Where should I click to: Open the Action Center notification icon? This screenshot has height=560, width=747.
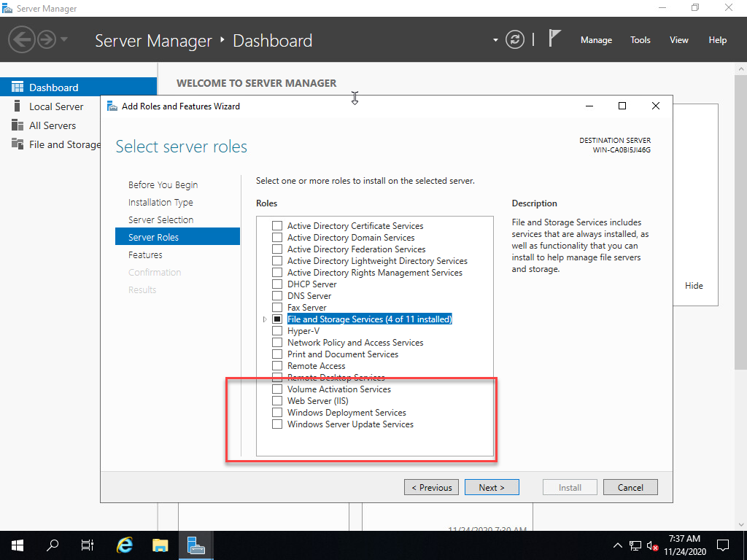(723, 545)
